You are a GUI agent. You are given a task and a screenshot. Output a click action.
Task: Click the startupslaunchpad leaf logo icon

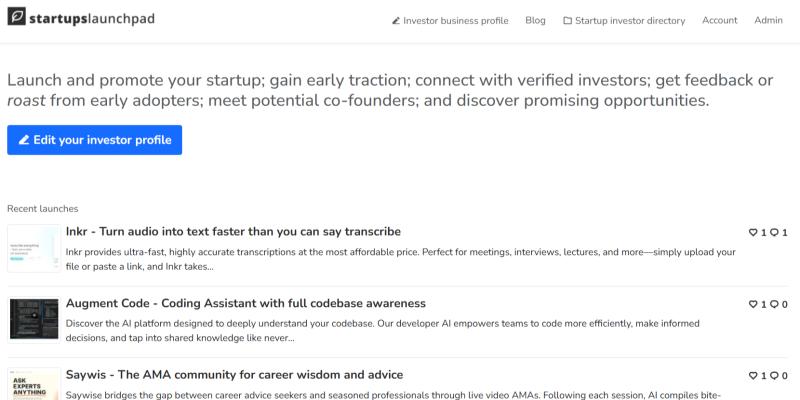point(16,16)
